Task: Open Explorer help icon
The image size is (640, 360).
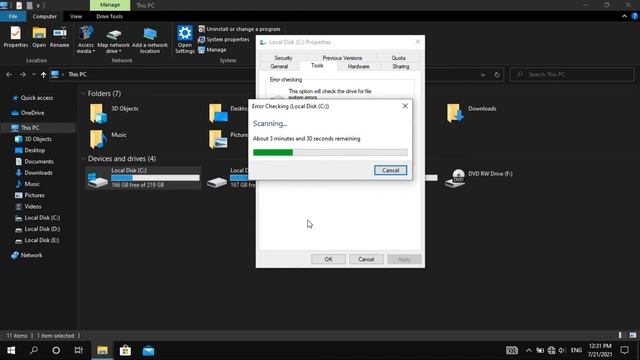Action: [x=634, y=16]
